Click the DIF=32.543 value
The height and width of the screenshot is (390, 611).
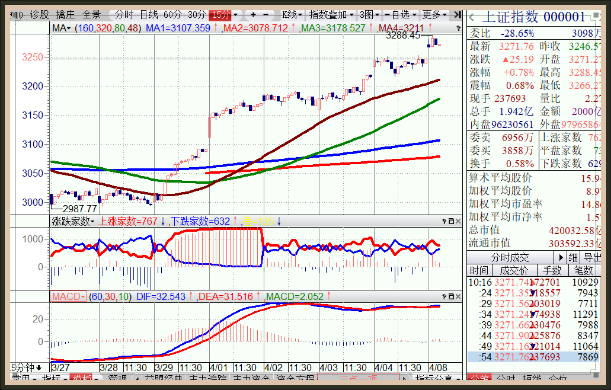coord(161,296)
